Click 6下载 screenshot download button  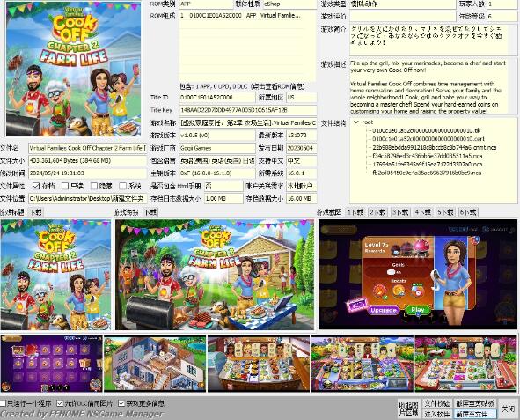468,212
